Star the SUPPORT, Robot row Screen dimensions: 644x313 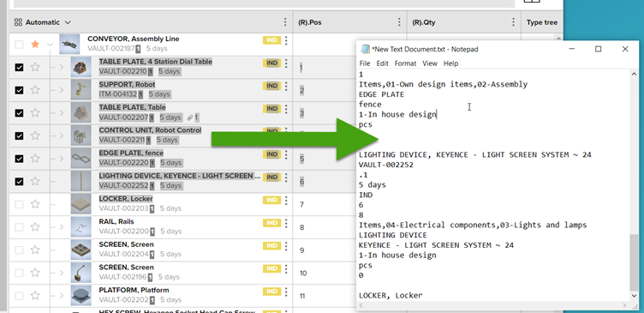click(35, 90)
